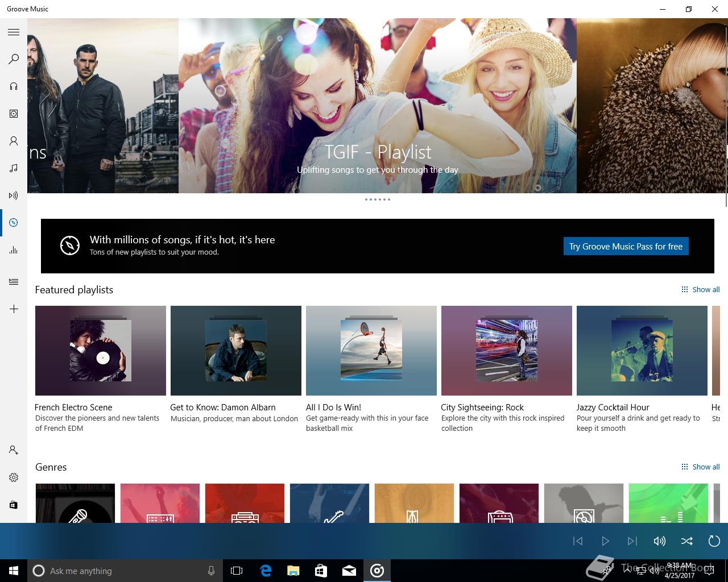Select the previous carousel slide with men
Screen dimensions: 728x582
103,106
